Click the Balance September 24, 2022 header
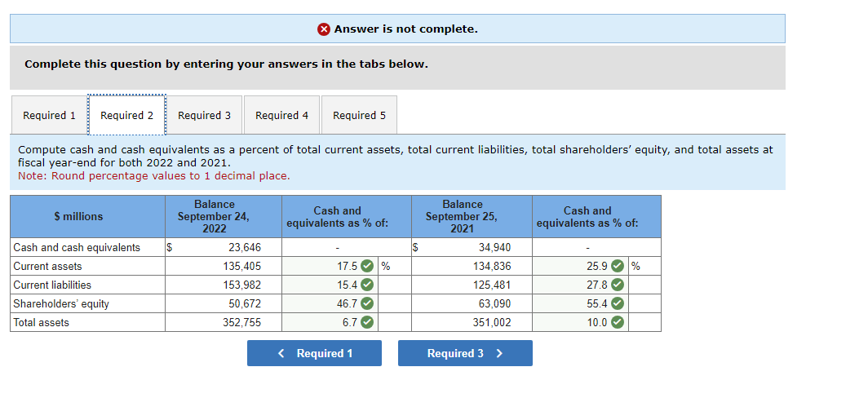Screen dimensions: 868x420 224,216
